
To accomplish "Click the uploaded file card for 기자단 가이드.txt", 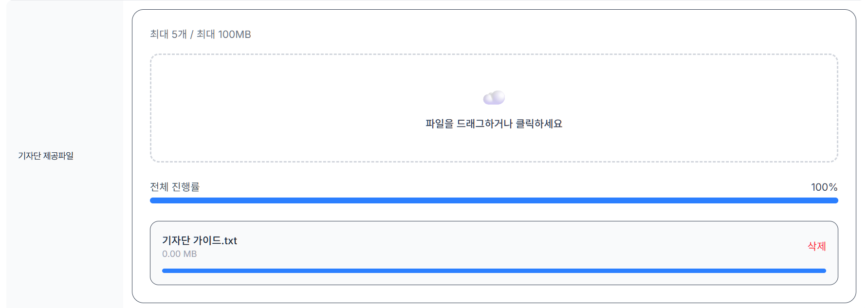I will pos(493,252).
